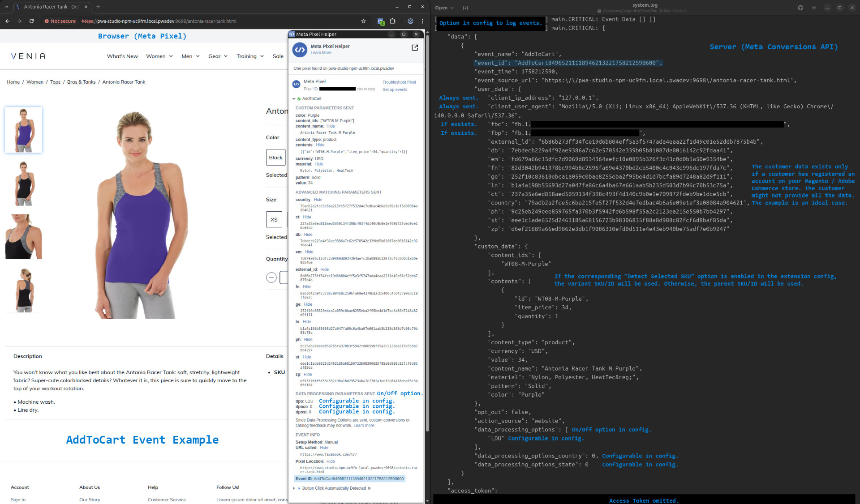Open the tab search dropdown arrow
Viewport: 860px width, 504px height.
7,7
